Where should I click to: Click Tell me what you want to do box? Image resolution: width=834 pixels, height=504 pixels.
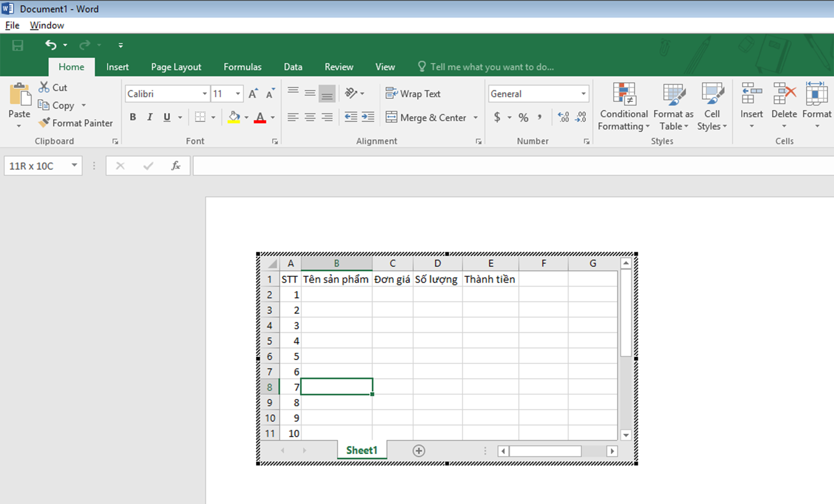[486, 67]
